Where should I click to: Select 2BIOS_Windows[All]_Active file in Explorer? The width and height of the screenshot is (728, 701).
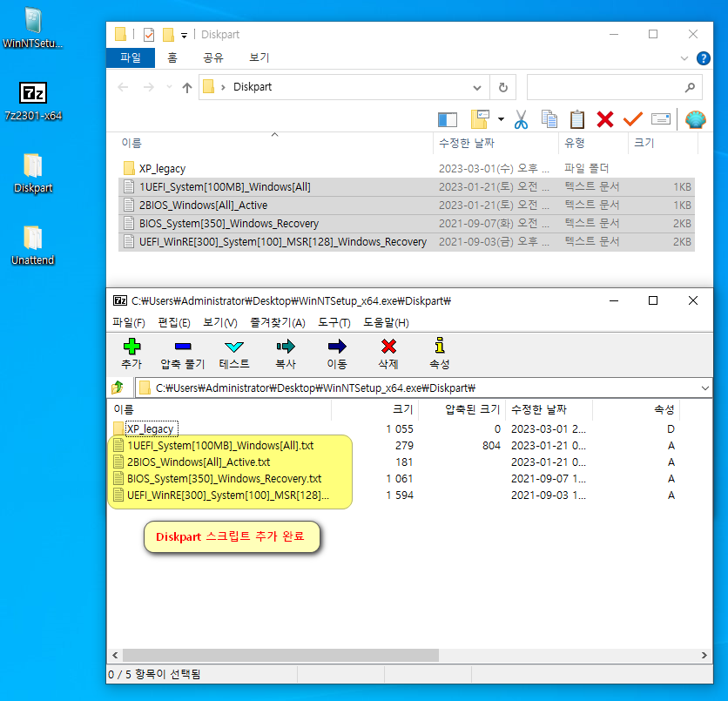point(407,206)
